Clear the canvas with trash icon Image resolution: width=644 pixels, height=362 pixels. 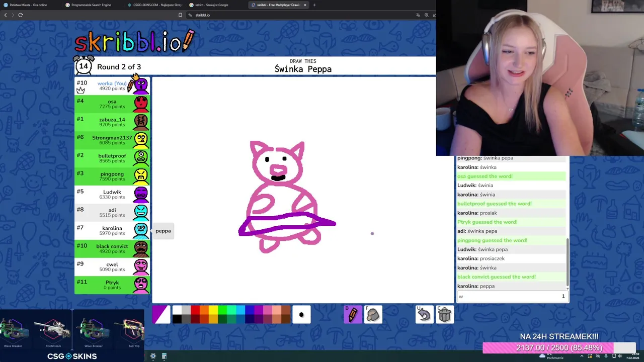(445, 315)
